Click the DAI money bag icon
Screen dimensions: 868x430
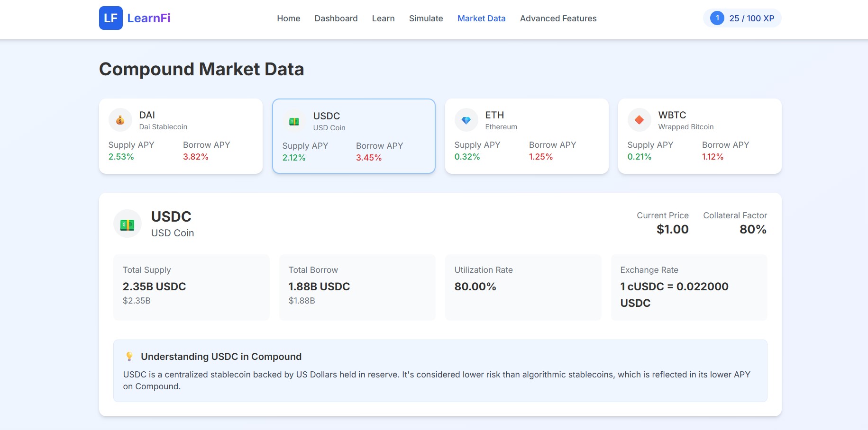click(120, 120)
